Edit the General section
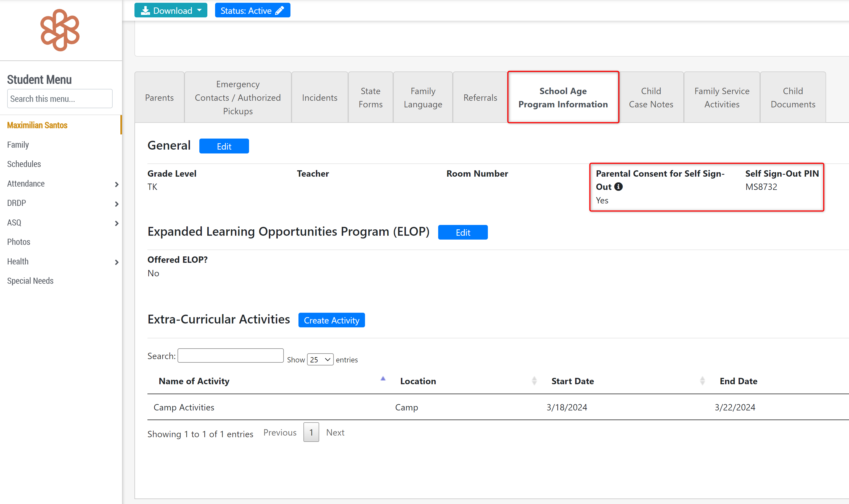 pyautogui.click(x=224, y=146)
